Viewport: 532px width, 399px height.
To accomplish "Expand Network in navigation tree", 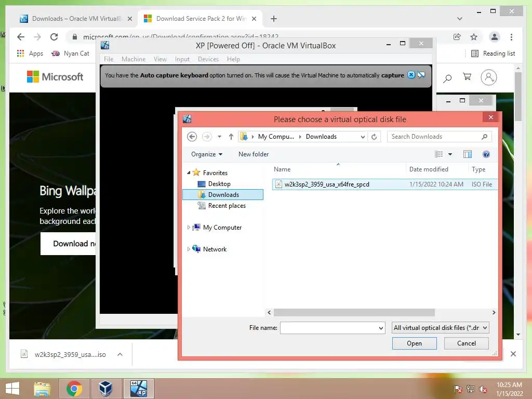I will click(189, 249).
